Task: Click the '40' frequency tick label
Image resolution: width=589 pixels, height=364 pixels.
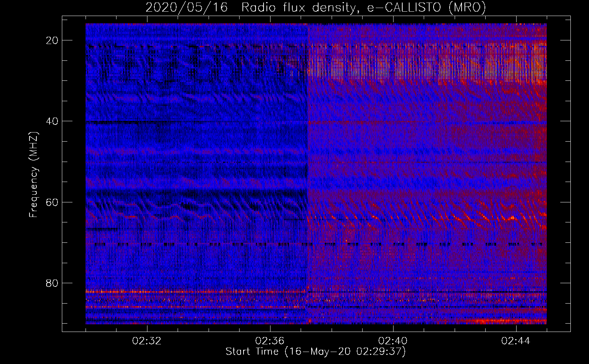Action: tap(52, 121)
